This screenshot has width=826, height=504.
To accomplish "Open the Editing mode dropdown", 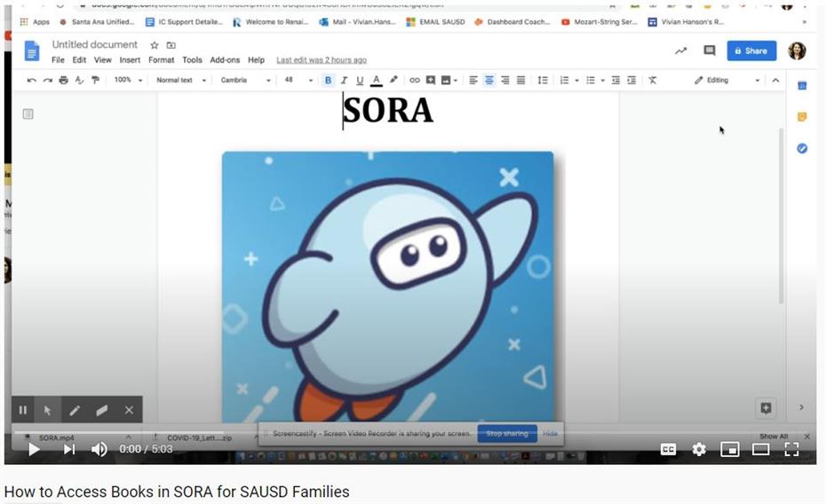I will click(x=727, y=80).
